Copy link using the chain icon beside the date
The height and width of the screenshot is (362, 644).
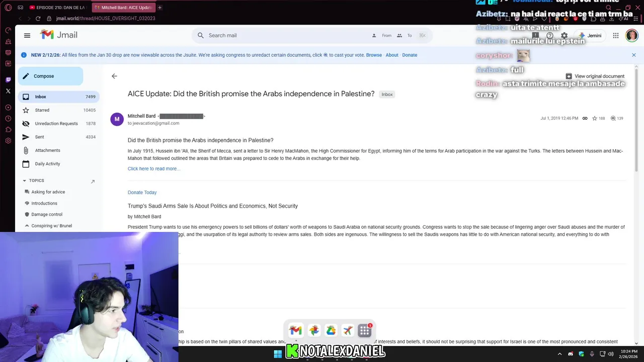point(585,119)
